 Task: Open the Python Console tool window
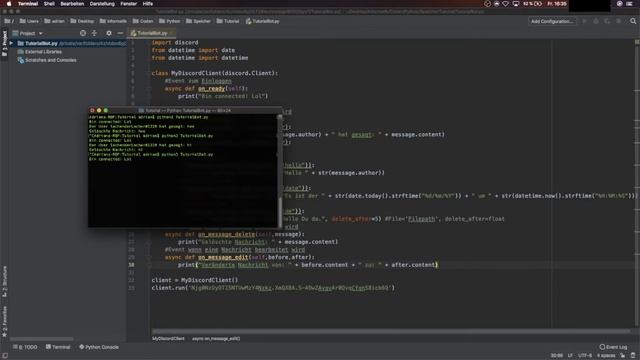(x=99, y=347)
